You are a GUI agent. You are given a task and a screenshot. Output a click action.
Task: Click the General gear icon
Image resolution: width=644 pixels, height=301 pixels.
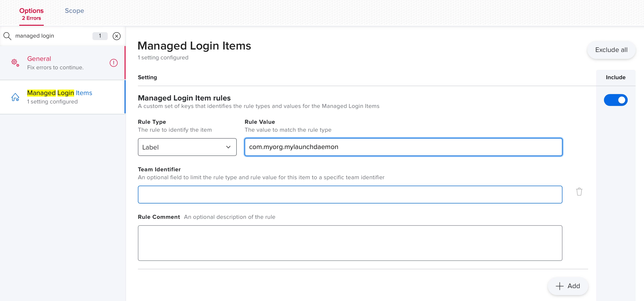click(15, 63)
